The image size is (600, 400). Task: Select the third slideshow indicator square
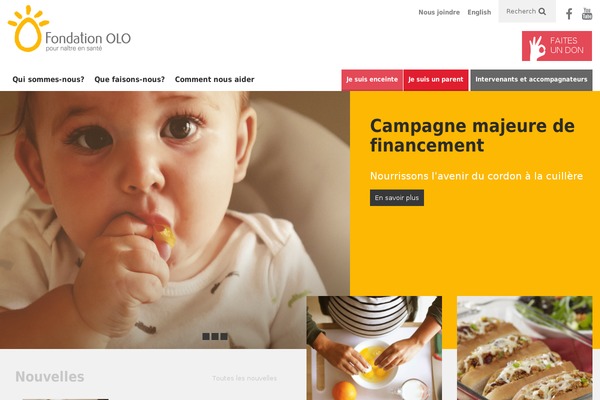click(224, 336)
